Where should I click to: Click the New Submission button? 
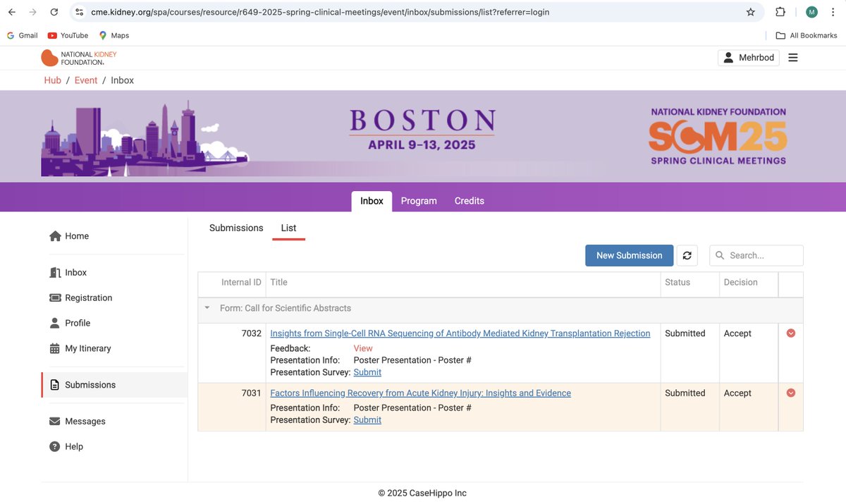click(x=629, y=255)
